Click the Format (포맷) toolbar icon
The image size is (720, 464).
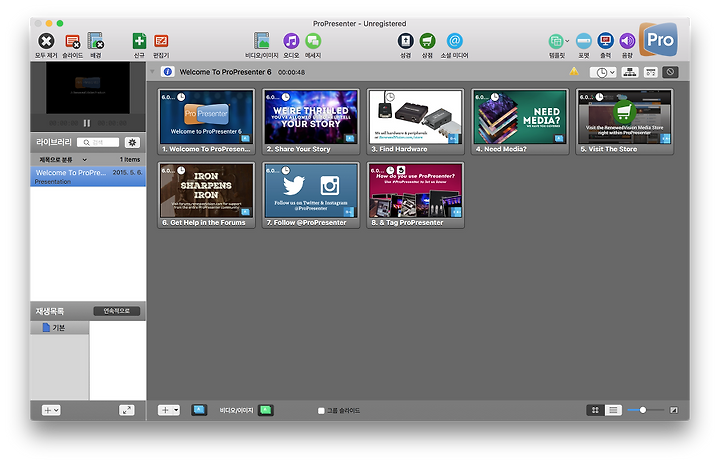point(584,41)
